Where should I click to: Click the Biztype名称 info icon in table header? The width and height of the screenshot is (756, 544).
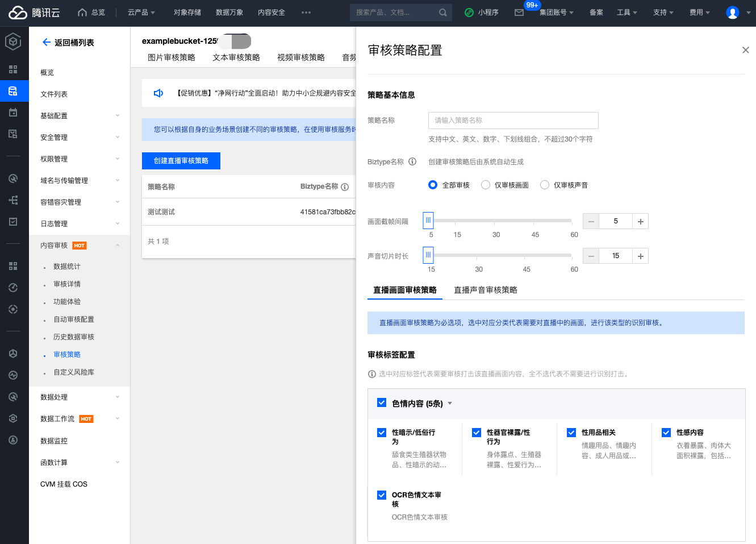pyautogui.click(x=345, y=187)
